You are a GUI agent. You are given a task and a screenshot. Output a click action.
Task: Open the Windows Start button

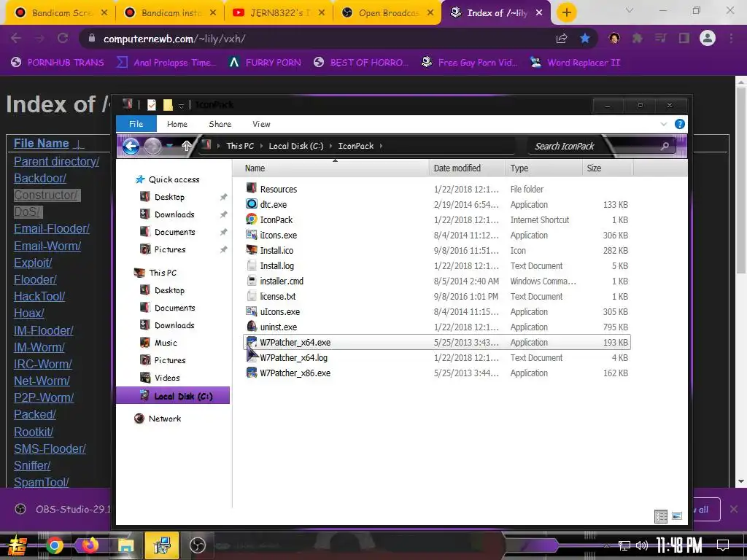click(18, 545)
